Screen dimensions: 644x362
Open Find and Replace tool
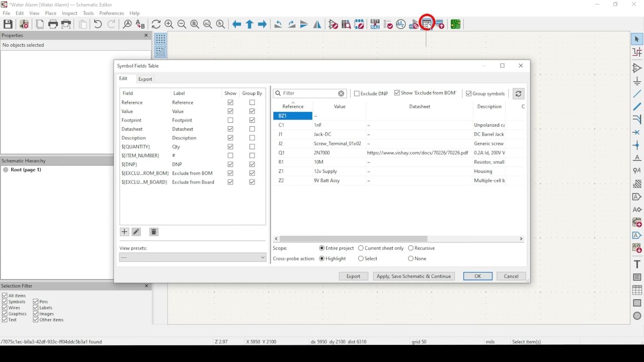coord(140,24)
